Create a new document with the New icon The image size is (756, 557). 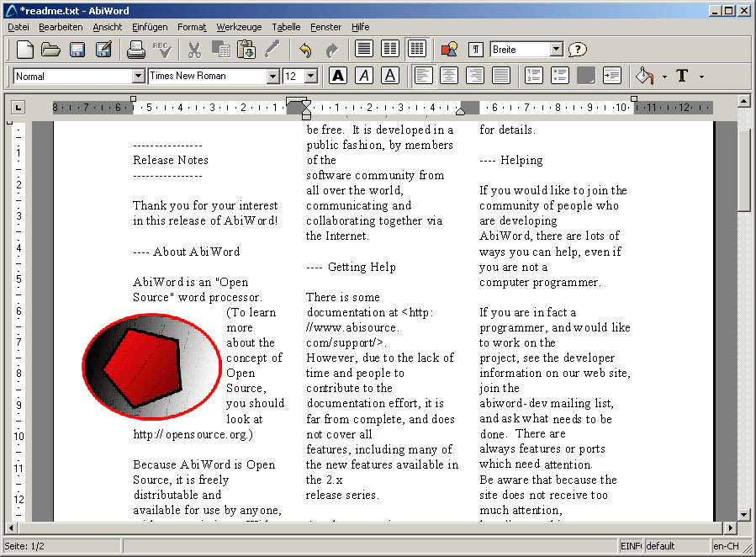(x=24, y=49)
